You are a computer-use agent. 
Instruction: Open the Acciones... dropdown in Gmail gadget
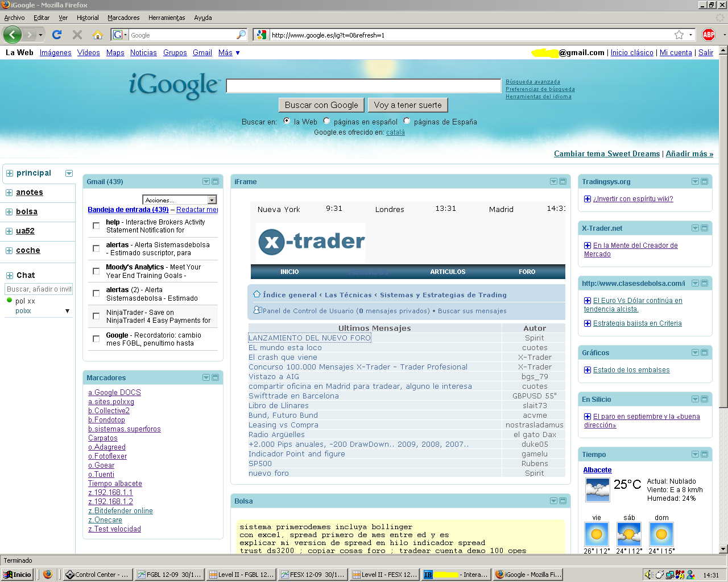(x=180, y=200)
